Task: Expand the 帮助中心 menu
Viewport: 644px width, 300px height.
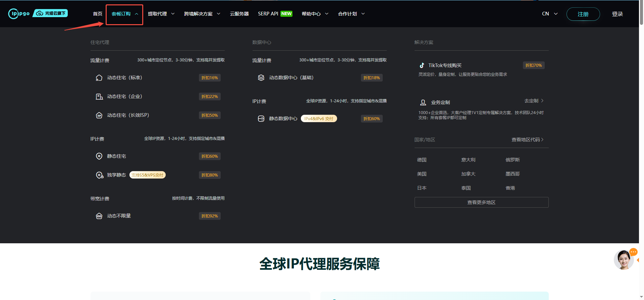Action: pos(315,14)
